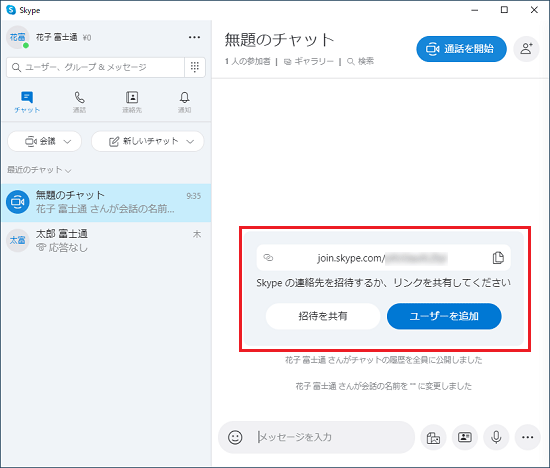This screenshot has height=468, width=550.
Task: Click the 花子 富士通 profile name
Action: click(x=56, y=37)
